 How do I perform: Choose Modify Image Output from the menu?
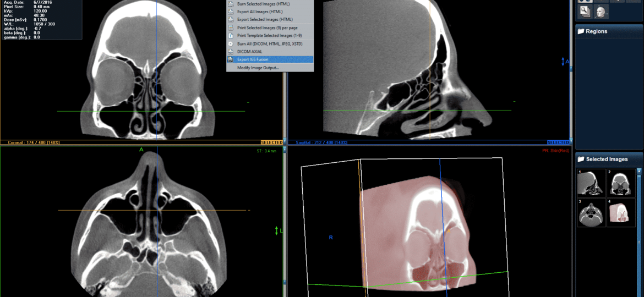(258, 68)
